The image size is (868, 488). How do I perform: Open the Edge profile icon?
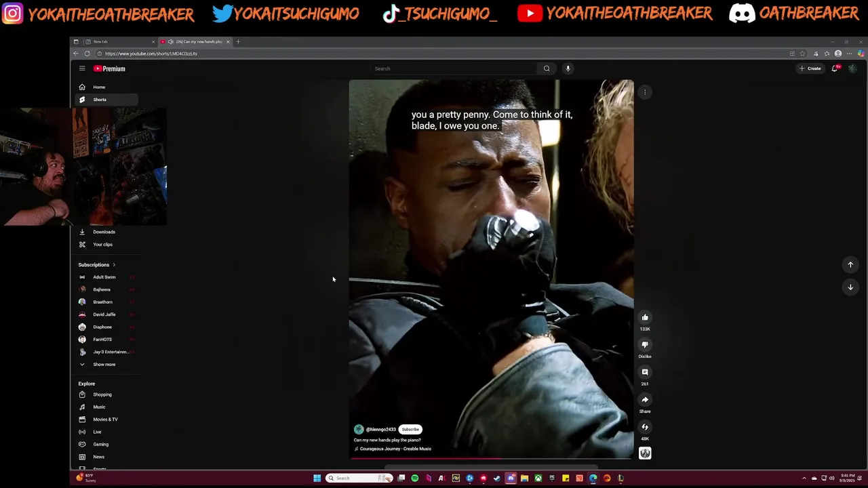click(838, 54)
